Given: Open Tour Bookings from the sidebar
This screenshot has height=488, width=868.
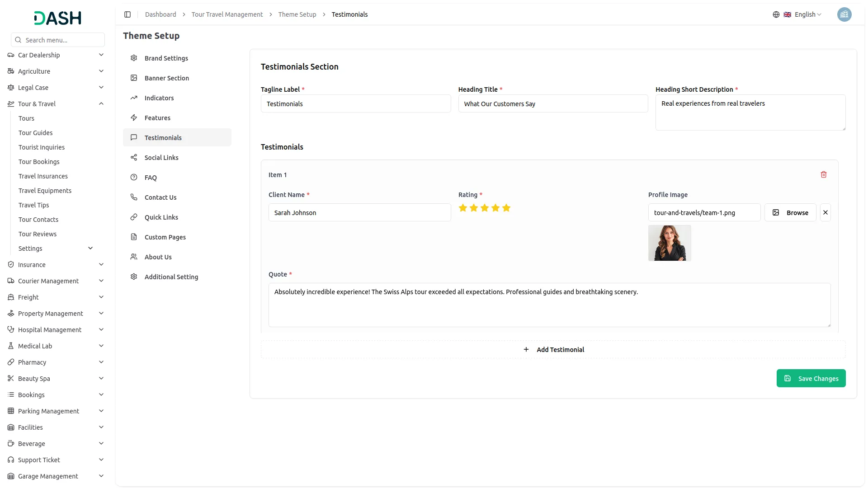Looking at the screenshot, I should pyautogui.click(x=39, y=161).
